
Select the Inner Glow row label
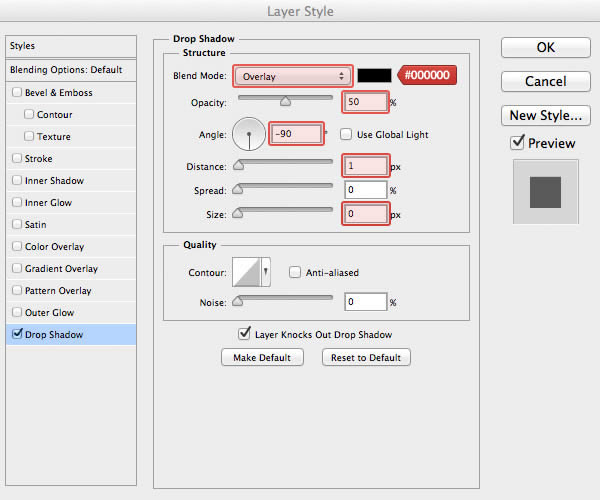48,203
